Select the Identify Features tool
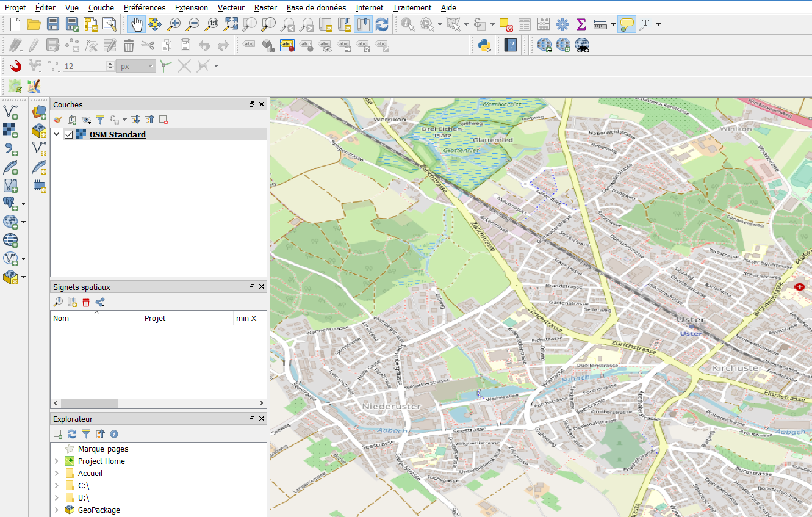The image size is (812, 517). pyautogui.click(x=408, y=25)
